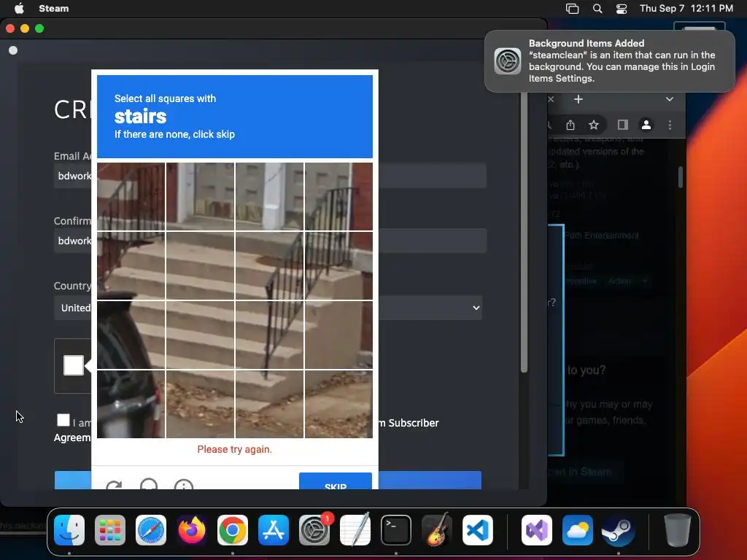Show captcha help information icon
The width and height of the screenshot is (747, 560).
click(184, 484)
